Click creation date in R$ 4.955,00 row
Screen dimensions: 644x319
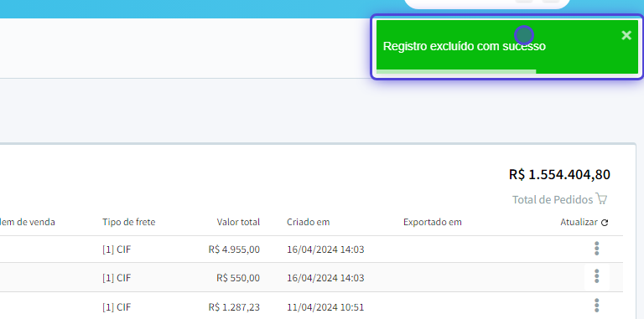pyautogui.click(x=325, y=250)
